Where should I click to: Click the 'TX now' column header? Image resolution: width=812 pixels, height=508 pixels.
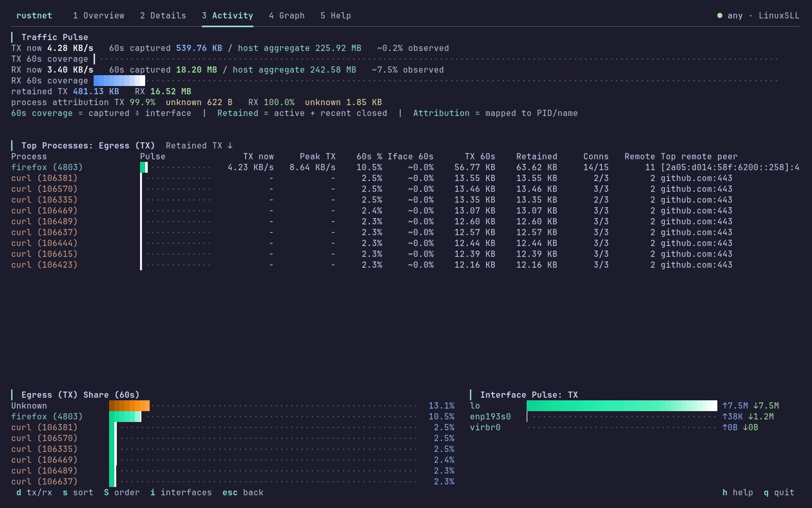pyautogui.click(x=258, y=156)
